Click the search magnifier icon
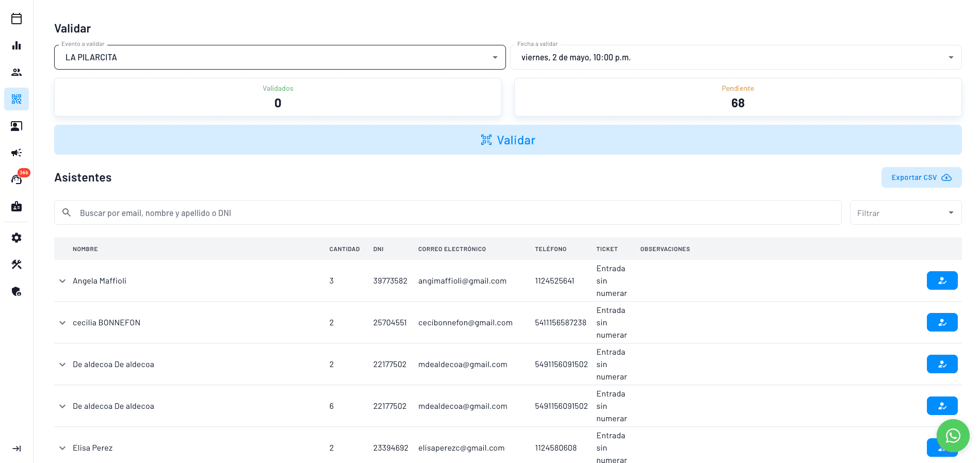The image size is (980, 463). (67, 212)
